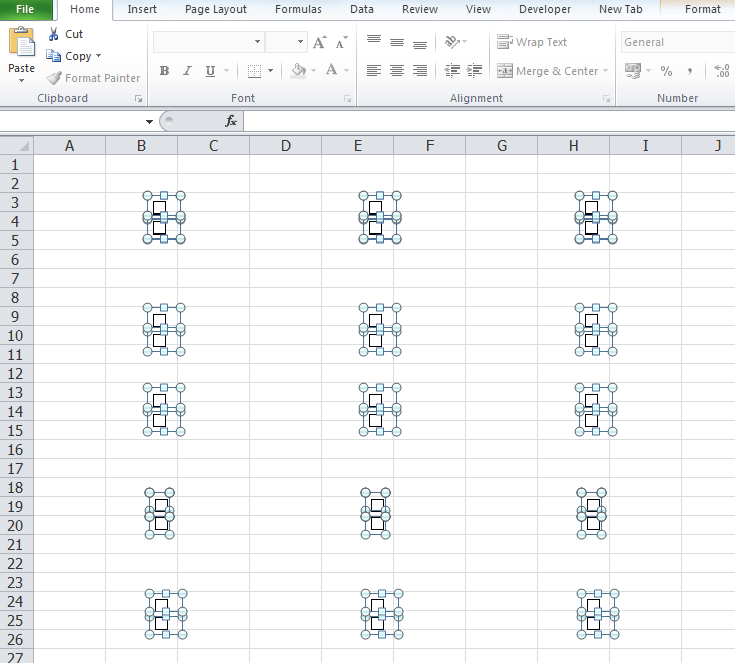735x663 pixels.
Task: Set Middle Align vertical alignment
Action: click(x=397, y=42)
